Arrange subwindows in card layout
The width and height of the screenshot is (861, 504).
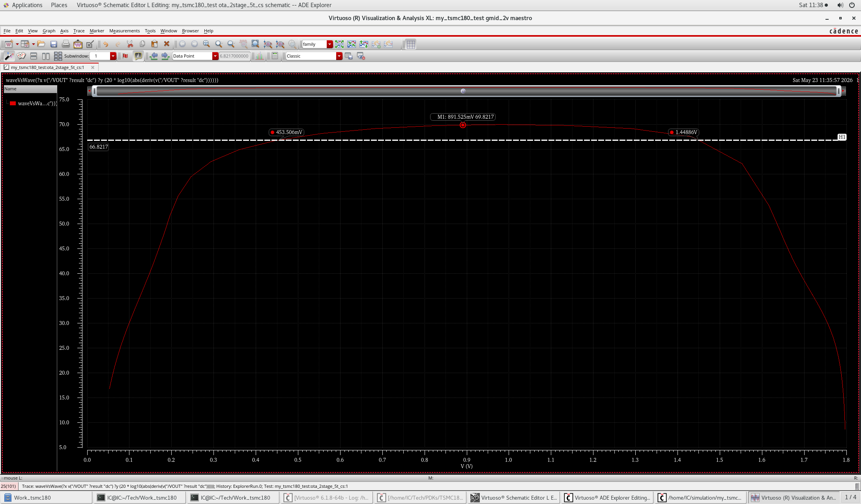coord(21,56)
